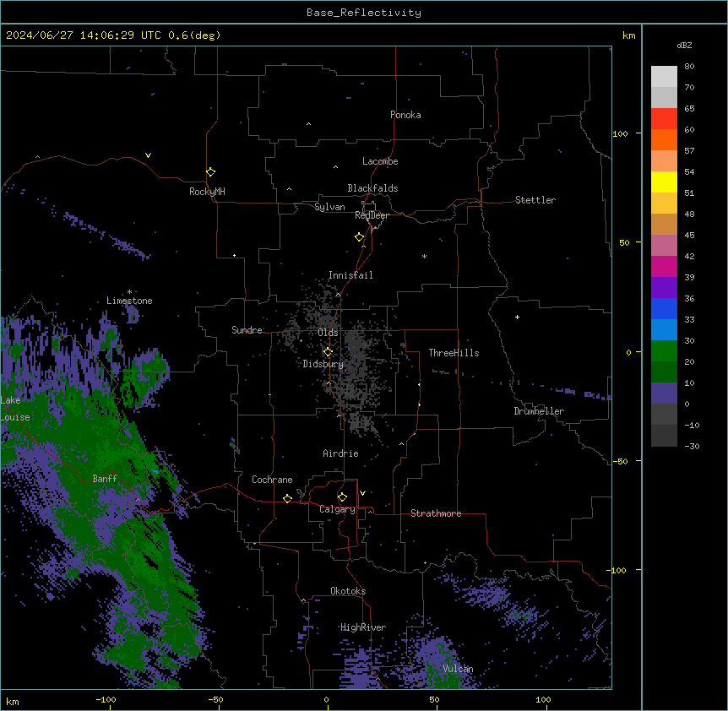728x711 pixels.
Task: Click the Didsbury label
Action: (323, 364)
